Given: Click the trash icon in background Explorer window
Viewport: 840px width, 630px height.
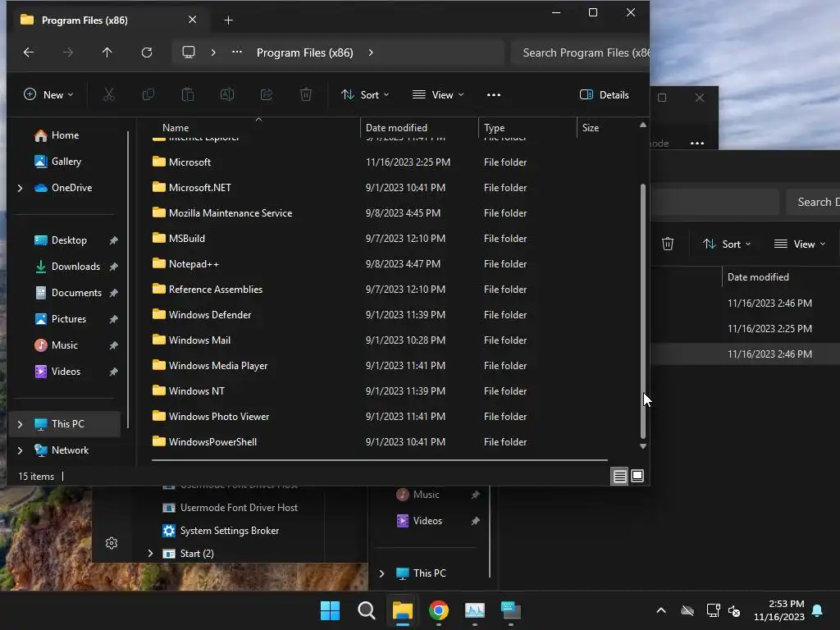Looking at the screenshot, I should 668,244.
